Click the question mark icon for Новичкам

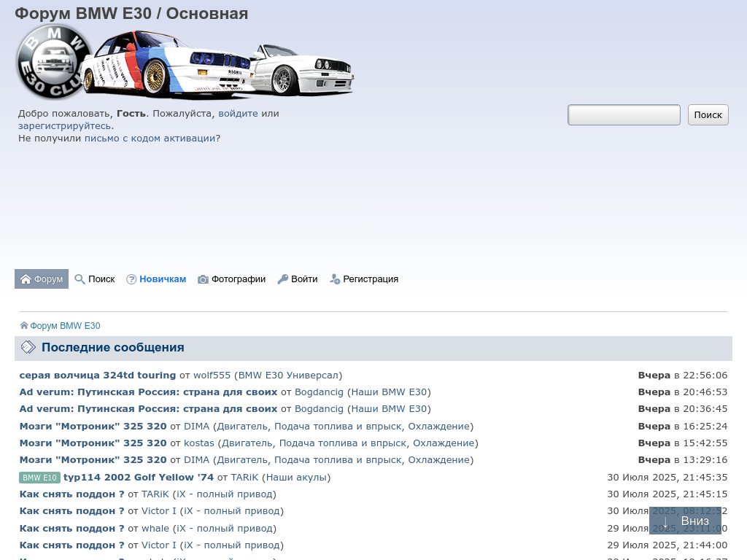point(131,279)
